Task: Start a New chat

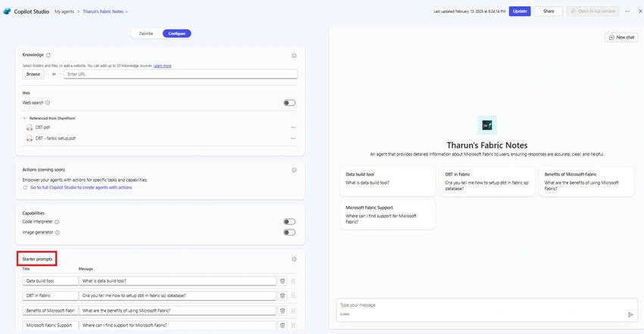Action: [621, 37]
